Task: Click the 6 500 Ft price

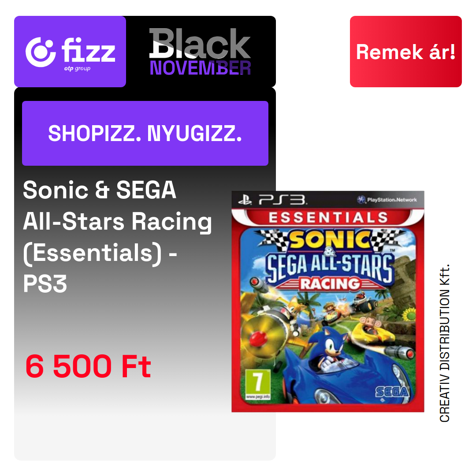Action: coord(88,366)
